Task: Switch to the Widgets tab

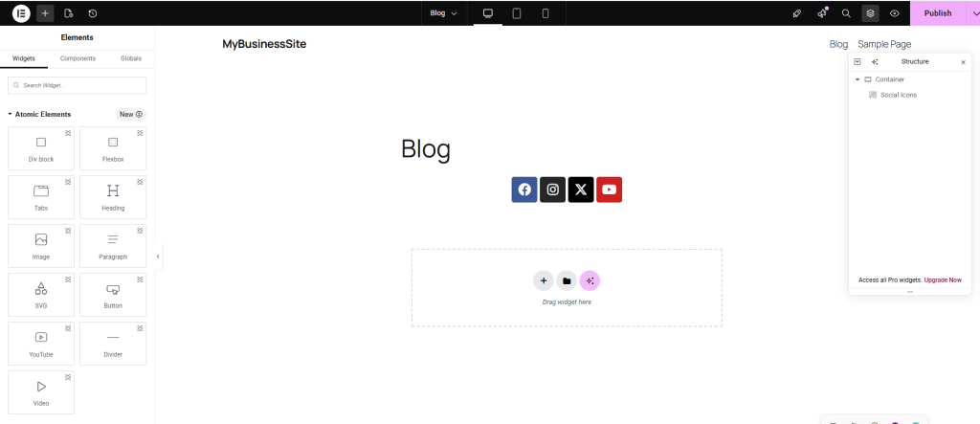Action: (24, 58)
